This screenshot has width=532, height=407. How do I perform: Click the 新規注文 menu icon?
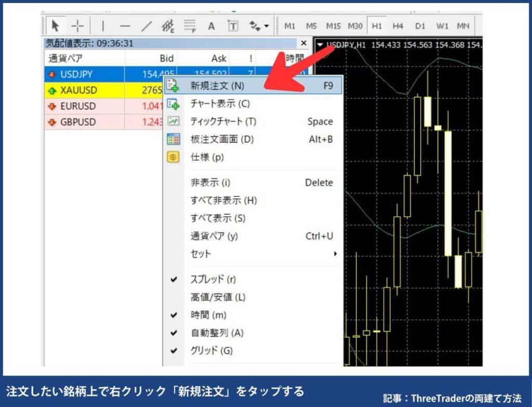[x=172, y=85]
